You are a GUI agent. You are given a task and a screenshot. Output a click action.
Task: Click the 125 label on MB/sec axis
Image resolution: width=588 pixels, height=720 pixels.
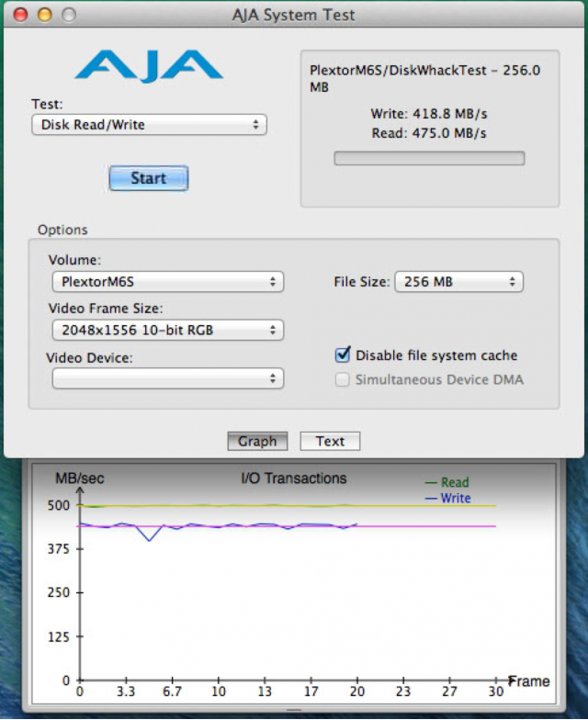click(59, 637)
